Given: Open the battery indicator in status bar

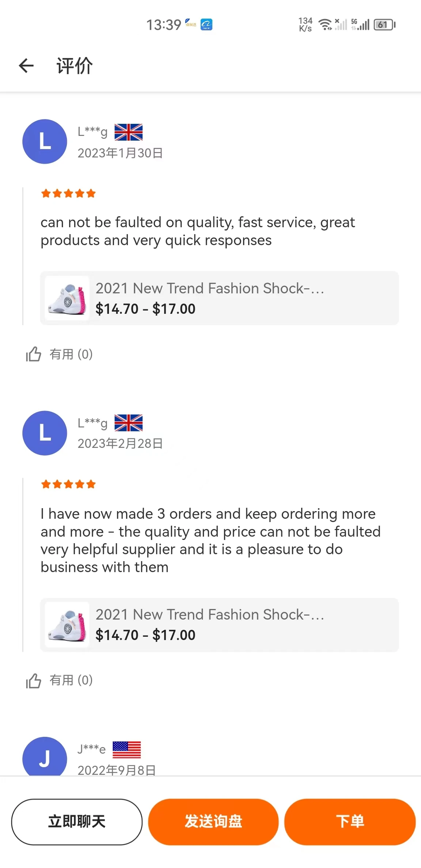Looking at the screenshot, I should 384,25.
